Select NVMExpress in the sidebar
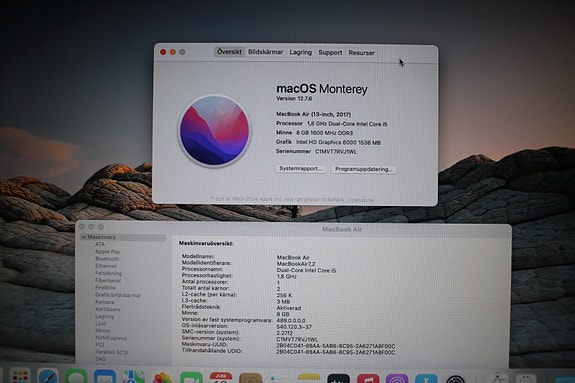The image size is (575, 383). (x=111, y=338)
